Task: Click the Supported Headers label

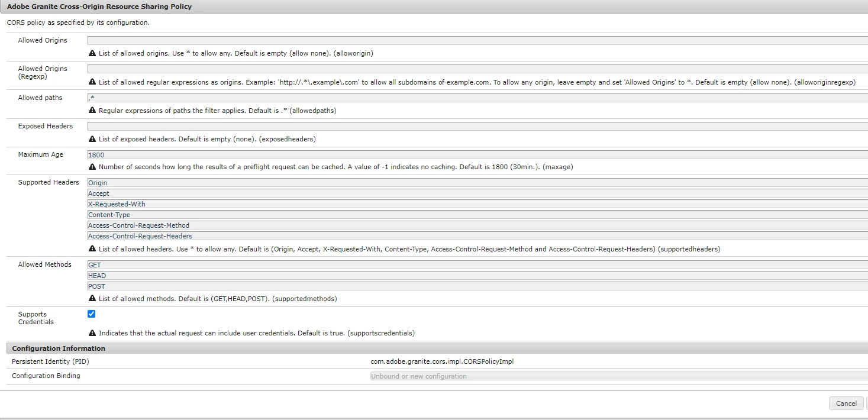Action: pos(49,182)
